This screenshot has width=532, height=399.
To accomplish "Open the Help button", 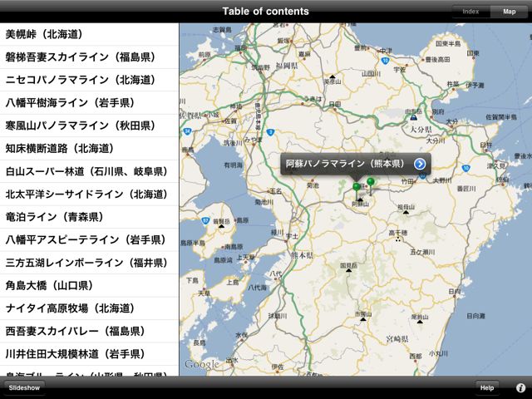I will [x=487, y=387].
